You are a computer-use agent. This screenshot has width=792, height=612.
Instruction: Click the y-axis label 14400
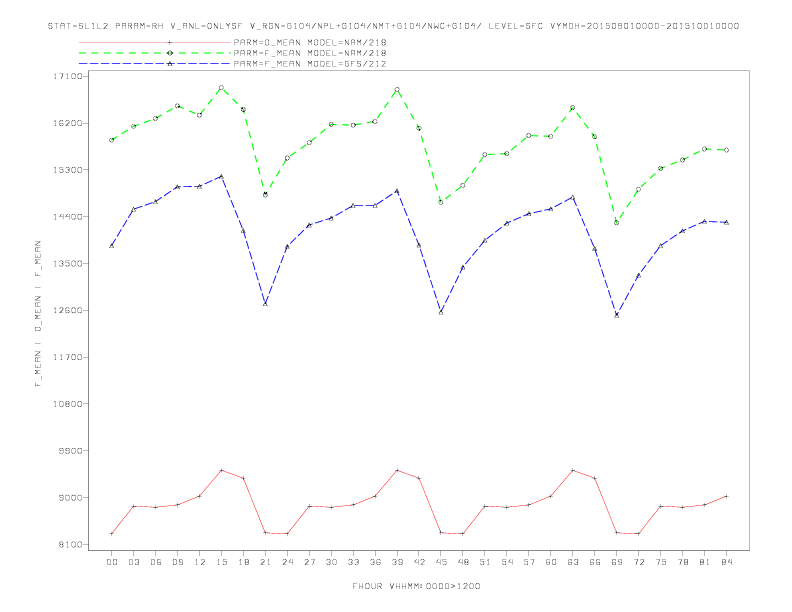tap(68, 217)
